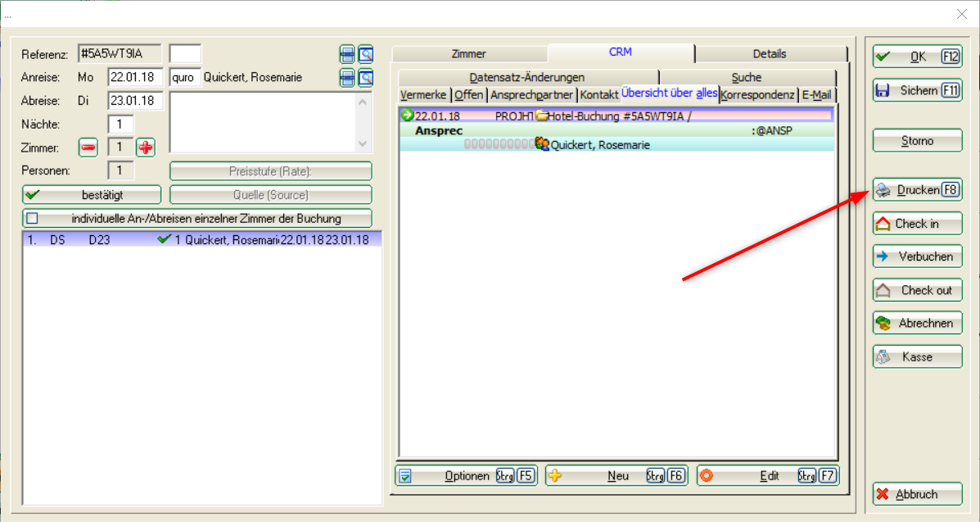Image resolution: width=980 pixels, height=522 pixels.
Task: Toggle the bestätigt confirmation status
Action: point(91,195)
